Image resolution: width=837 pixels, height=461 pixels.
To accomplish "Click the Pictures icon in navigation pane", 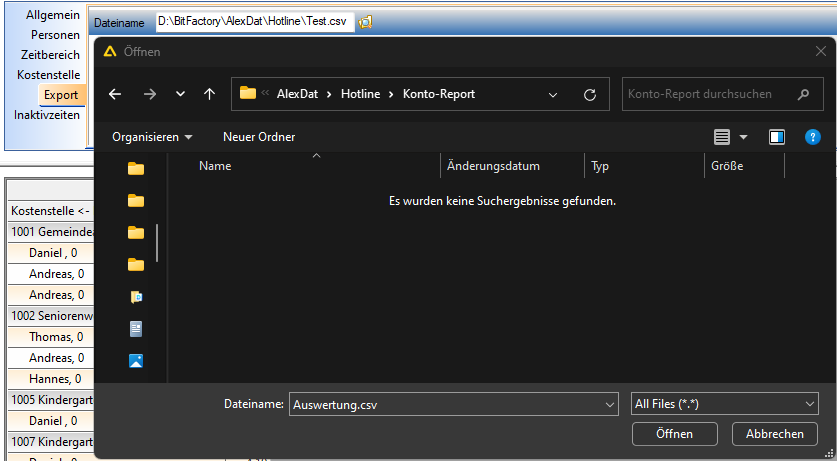I will [x=136, y=361].
